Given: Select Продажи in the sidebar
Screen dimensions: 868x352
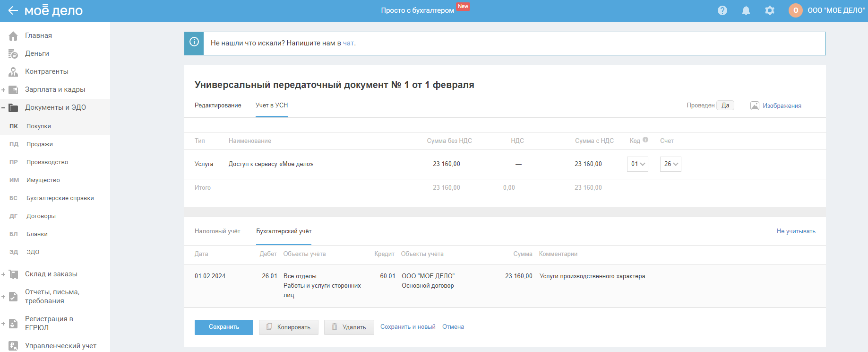Looking at the screenshot, I should pos(40,144).
